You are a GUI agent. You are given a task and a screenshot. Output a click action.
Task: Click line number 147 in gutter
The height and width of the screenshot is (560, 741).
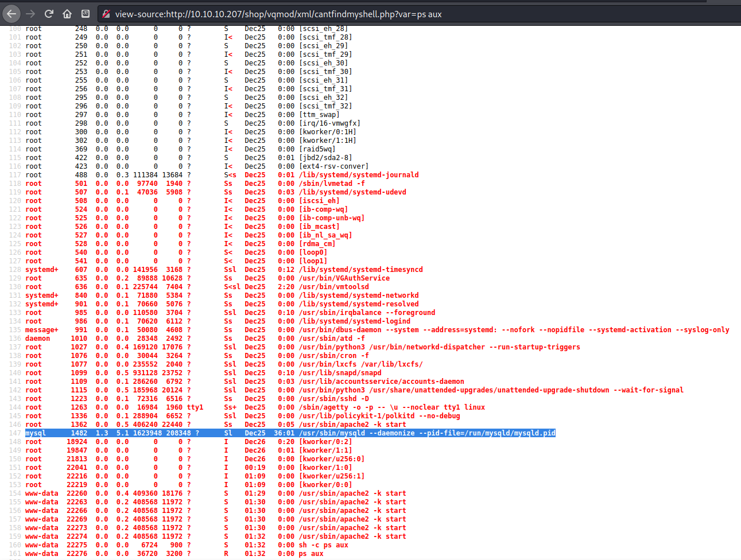pos(15,433)
